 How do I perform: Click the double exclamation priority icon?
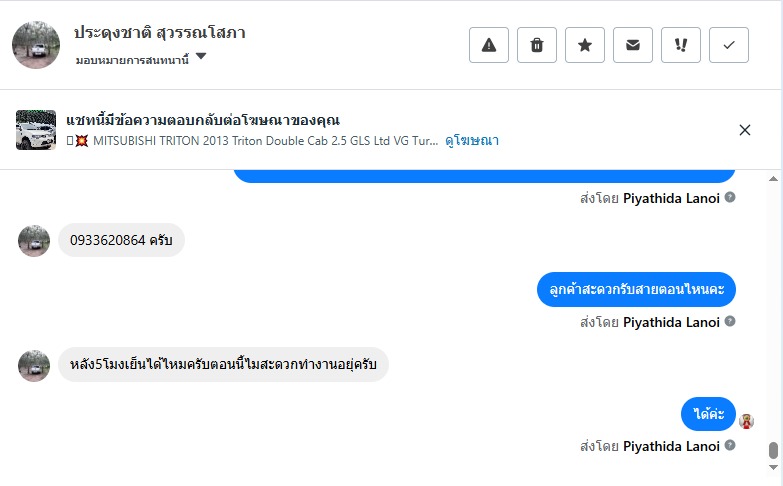tap(681, 45)
